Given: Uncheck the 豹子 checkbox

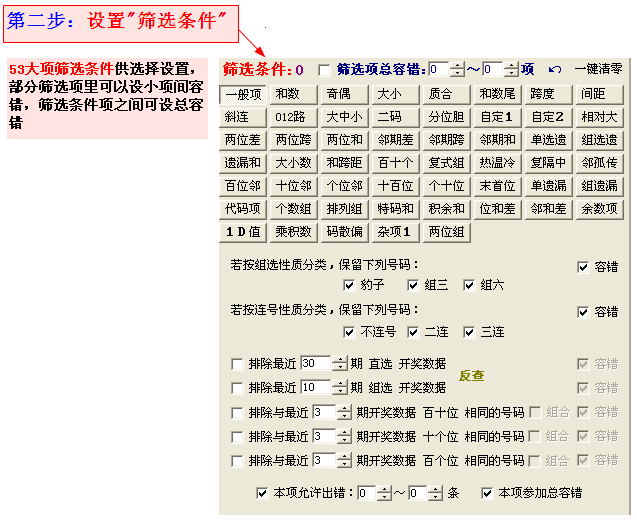Looking at the screenshot, I should 349,285.
